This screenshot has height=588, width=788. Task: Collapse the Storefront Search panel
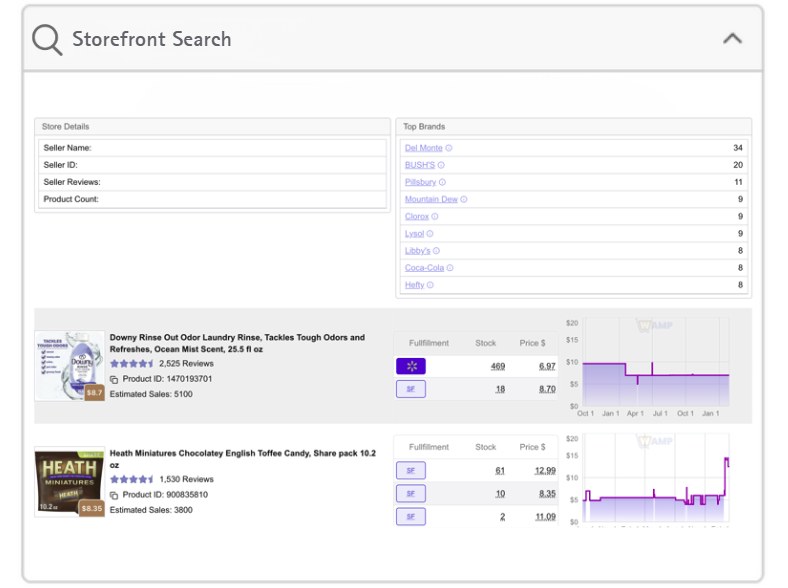[x=732, y=39]
